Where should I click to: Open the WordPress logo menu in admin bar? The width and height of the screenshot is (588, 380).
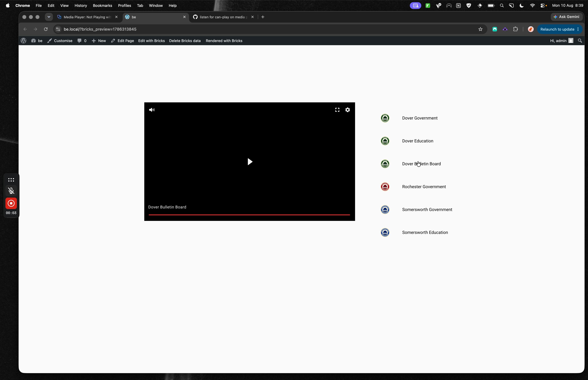[23, 41]
